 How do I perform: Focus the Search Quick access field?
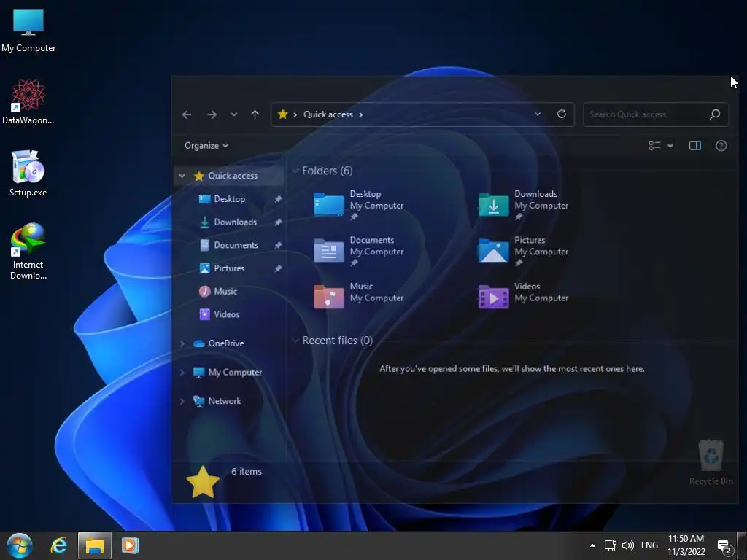(656, 114)
